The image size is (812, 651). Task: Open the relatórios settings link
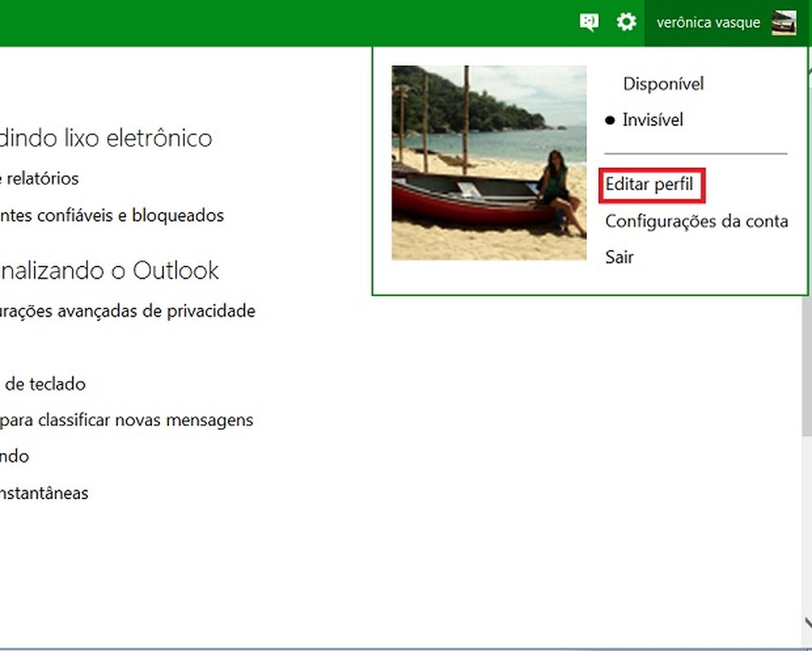tap(40, 178)
